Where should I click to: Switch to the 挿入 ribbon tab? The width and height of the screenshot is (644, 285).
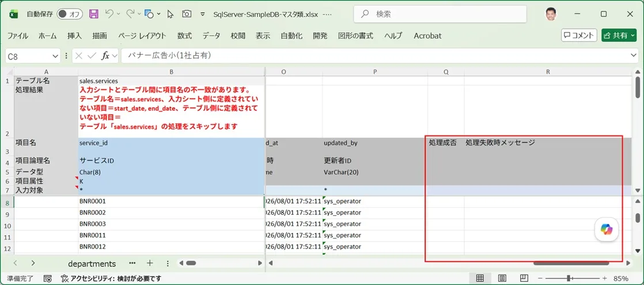[74, 36]
